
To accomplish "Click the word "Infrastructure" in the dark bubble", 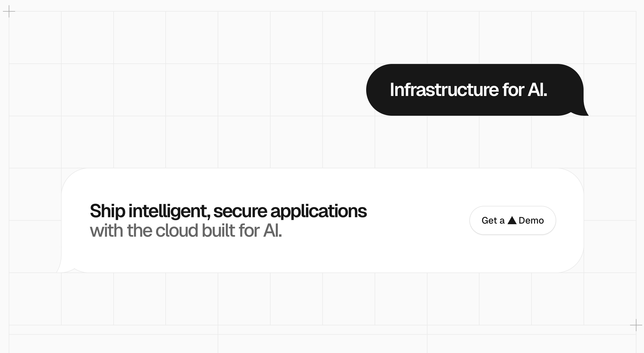I will (x=444, y=90).
